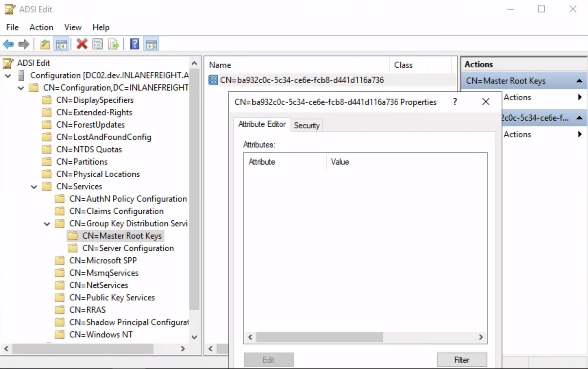Switch to the Security tab
The width and height of the screenshot is (588, 369).
pos(306,125)
